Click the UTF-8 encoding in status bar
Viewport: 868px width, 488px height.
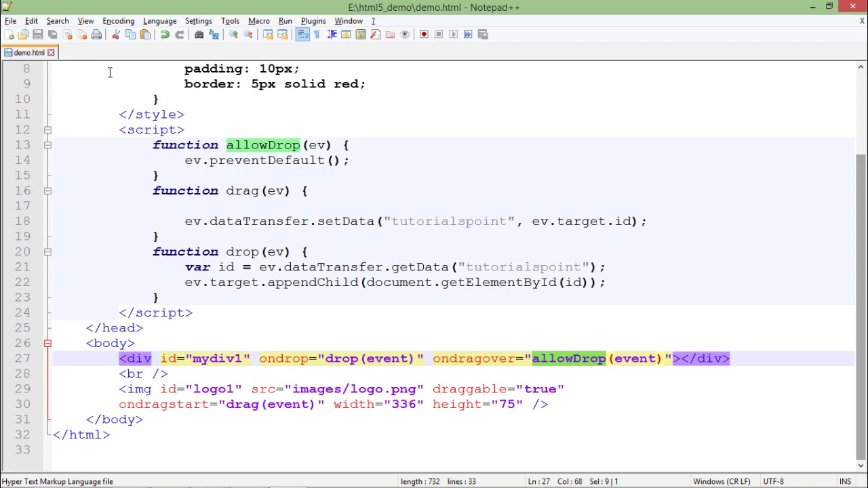pyautogui.click(x=773, y=481)
